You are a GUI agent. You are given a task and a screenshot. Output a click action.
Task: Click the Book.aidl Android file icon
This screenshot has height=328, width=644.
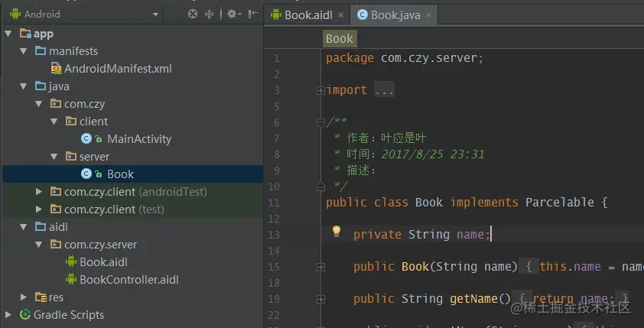(71, 261)
